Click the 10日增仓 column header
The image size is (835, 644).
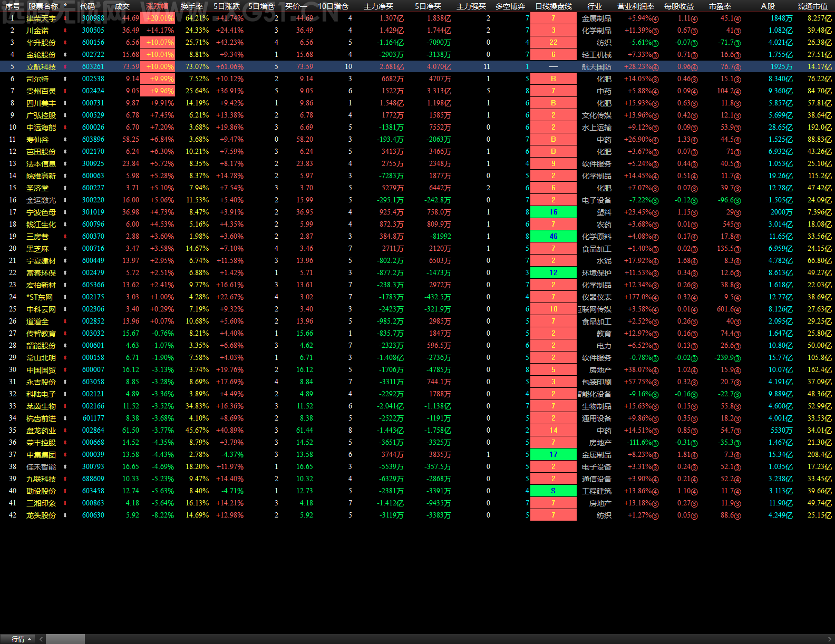coord(333,6)
